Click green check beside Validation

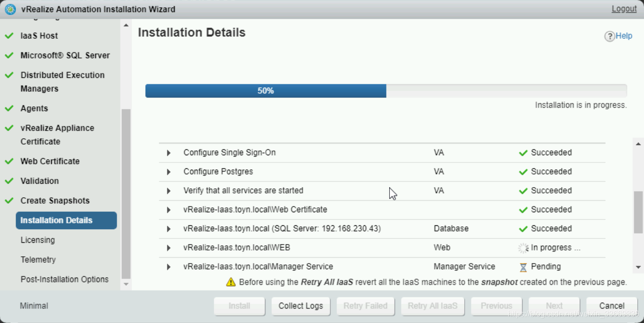coord(9,181)
